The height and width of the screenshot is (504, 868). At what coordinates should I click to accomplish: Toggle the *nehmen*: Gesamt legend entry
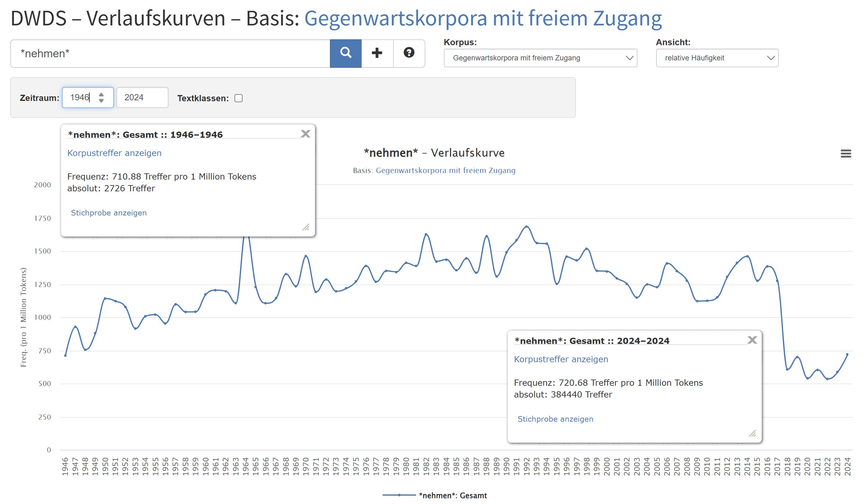pos(452,495)
